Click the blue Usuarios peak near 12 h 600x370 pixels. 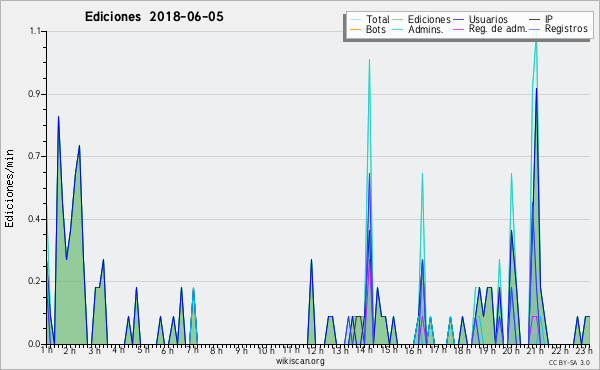tap(311, 260)
